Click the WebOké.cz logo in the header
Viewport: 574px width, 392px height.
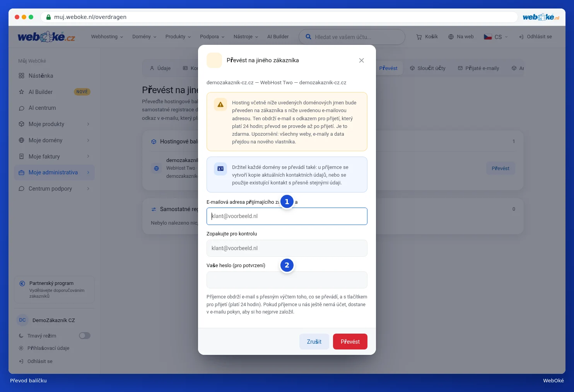[46, 37]
